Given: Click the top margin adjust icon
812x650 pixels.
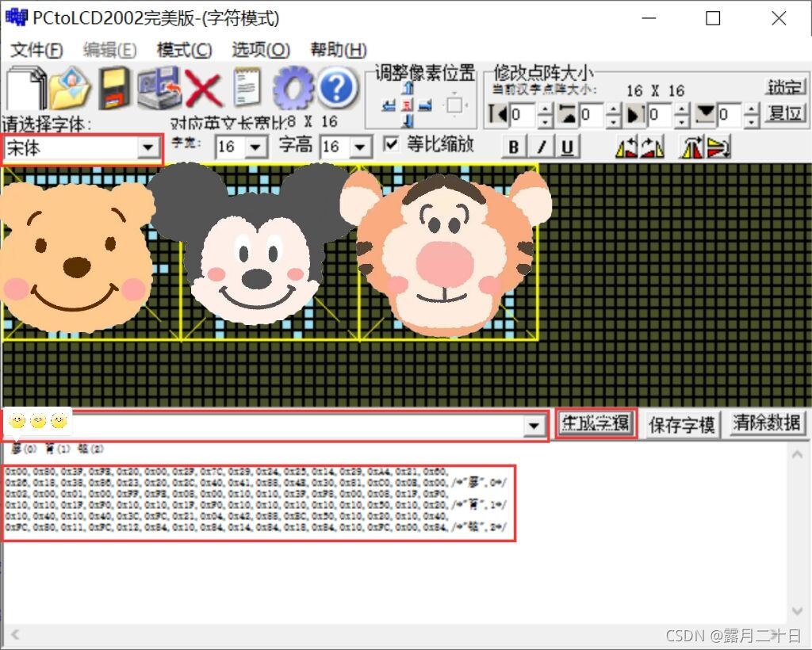Looking at the screenshot, I should pos(568,114).
